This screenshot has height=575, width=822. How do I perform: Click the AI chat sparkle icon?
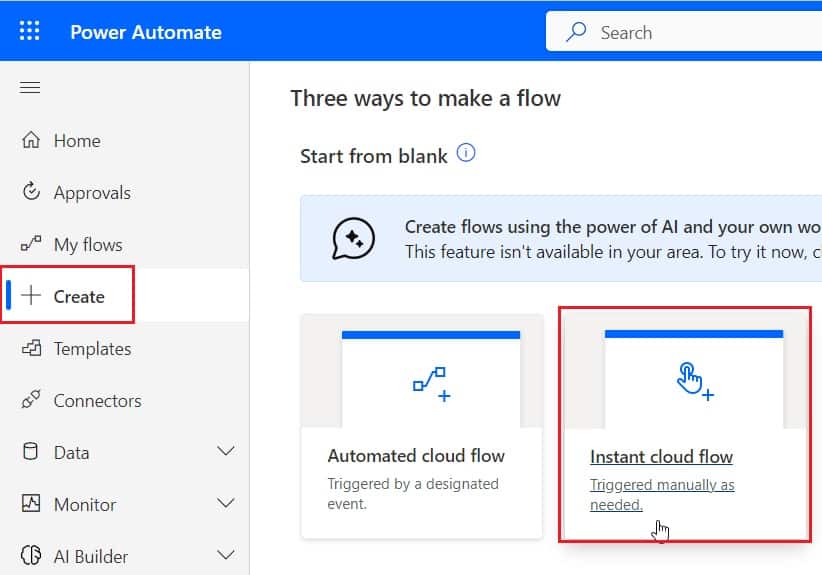pyautogui.click(x=353, y=238)
